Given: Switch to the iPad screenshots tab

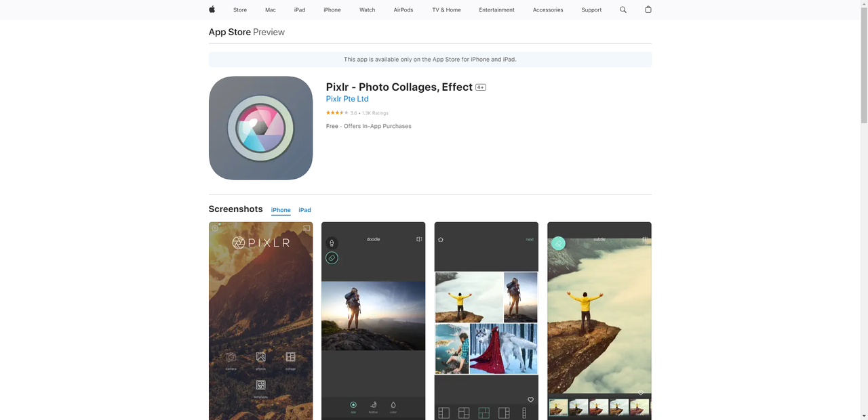Looking at the screenshot, I should click(x=305, y=210).
